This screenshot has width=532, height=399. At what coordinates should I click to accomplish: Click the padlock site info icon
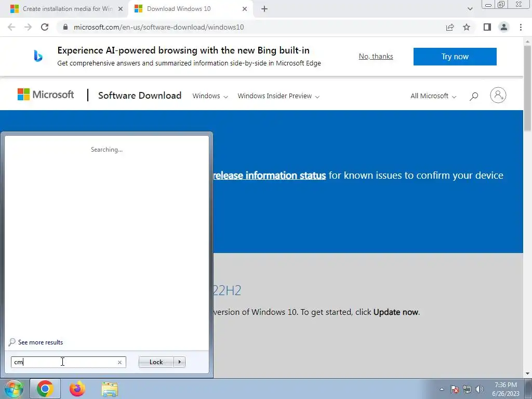(65, 27)
